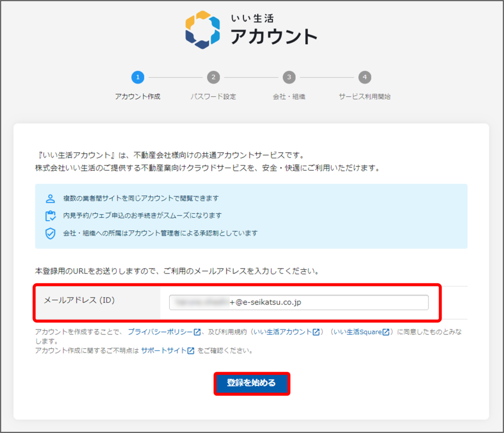504x433 pixels.
Task: Click the shield check icon beside 会社・組織への所属
Action: [50, 234]
